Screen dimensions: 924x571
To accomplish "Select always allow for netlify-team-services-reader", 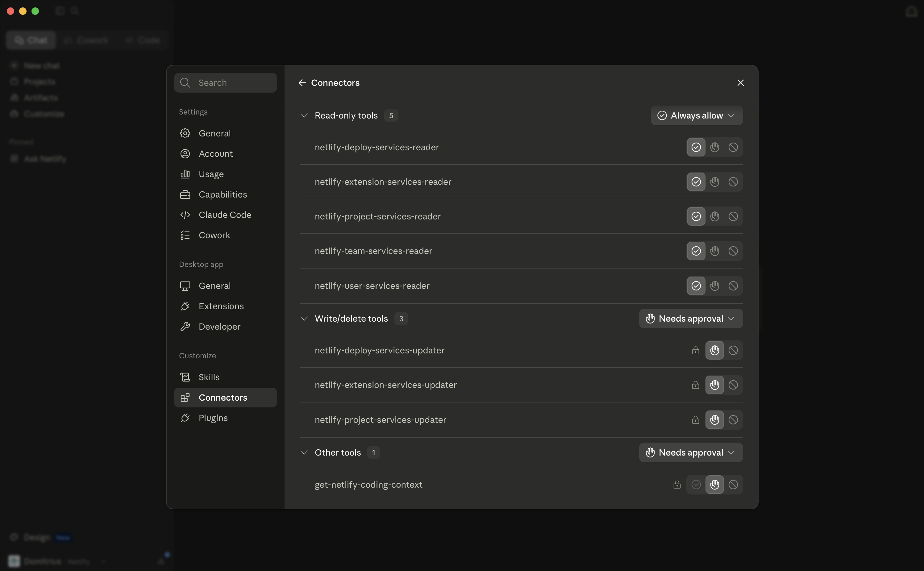I will tap(696, 251).
